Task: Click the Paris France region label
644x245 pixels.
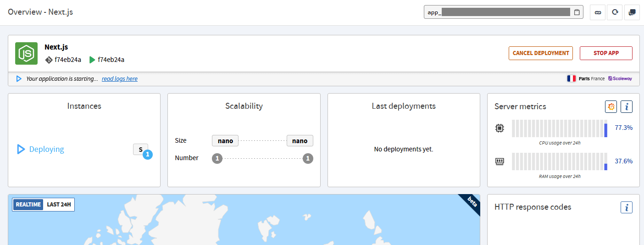Action: pyautogui.click(x=592, y=78)
